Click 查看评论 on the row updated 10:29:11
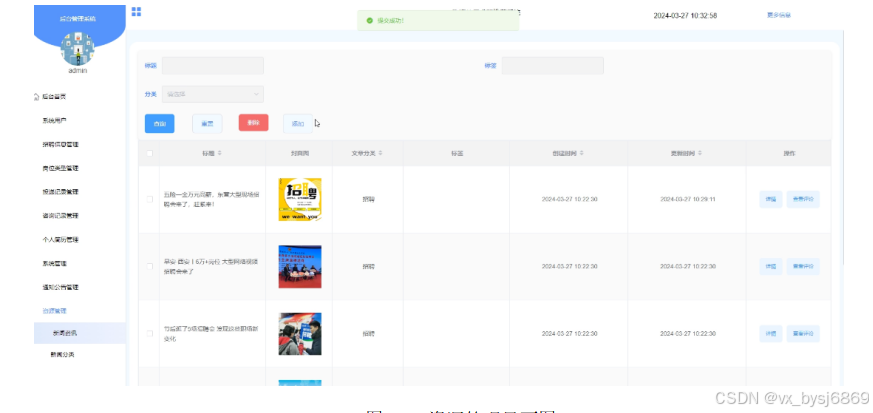873x413 pixels. [x=803, y=199]
